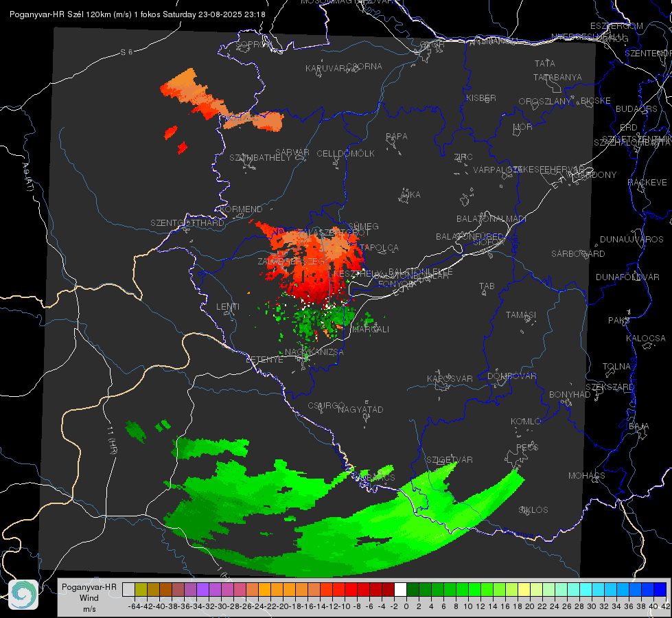Click the TATABÁNYA city label
Screen dimensions: 672x618
click(557, 77)
